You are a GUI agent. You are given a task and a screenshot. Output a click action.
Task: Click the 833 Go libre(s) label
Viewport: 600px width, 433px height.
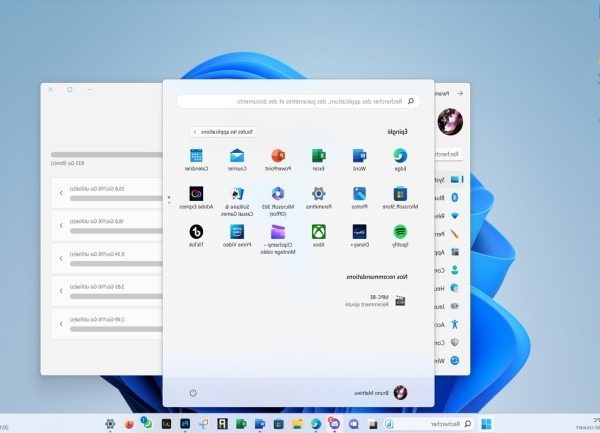point(68,163)
